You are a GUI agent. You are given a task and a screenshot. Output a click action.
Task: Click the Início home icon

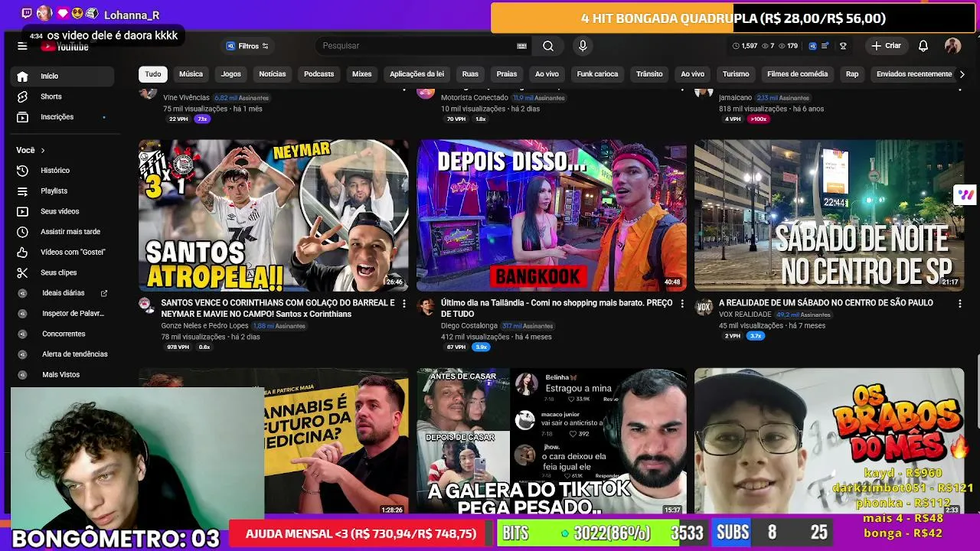[x=22, y=76]
